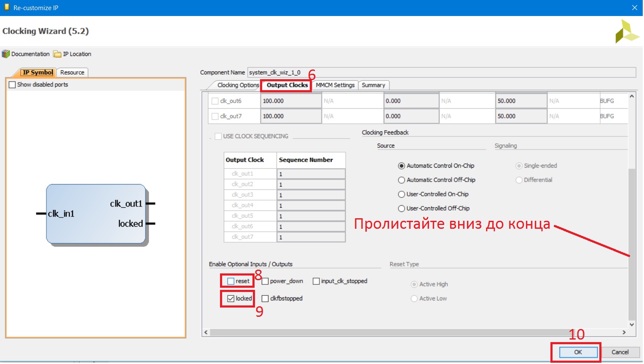Open the Clocking Options tab
The height and width of the screenshot is (364, 644).
(x=238, y=85)
